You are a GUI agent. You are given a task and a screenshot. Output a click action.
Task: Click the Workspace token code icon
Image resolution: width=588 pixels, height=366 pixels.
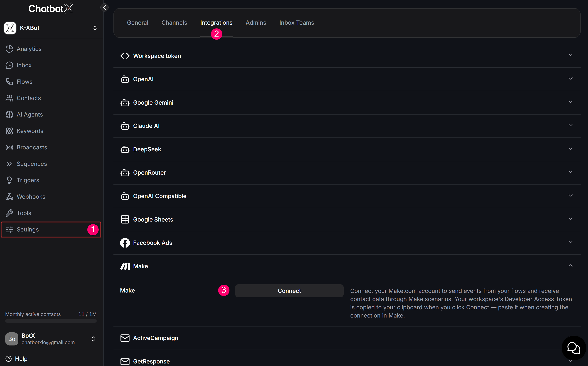pyautogui.click(x=125, y=56)
